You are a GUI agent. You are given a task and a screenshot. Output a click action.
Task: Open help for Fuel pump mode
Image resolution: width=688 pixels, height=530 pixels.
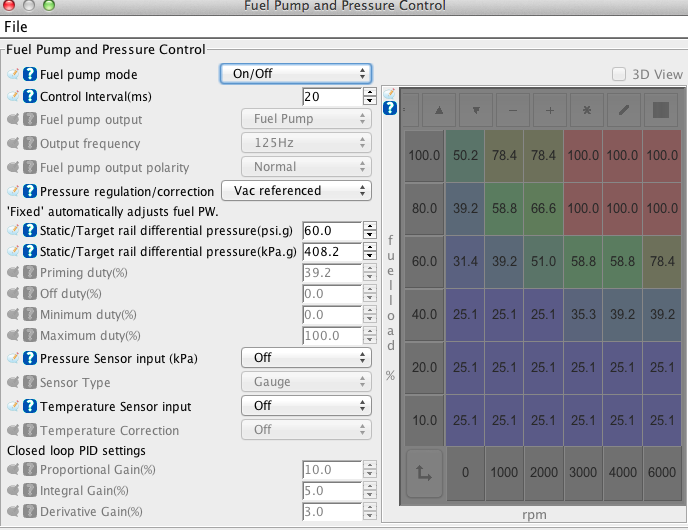(30, 74)
